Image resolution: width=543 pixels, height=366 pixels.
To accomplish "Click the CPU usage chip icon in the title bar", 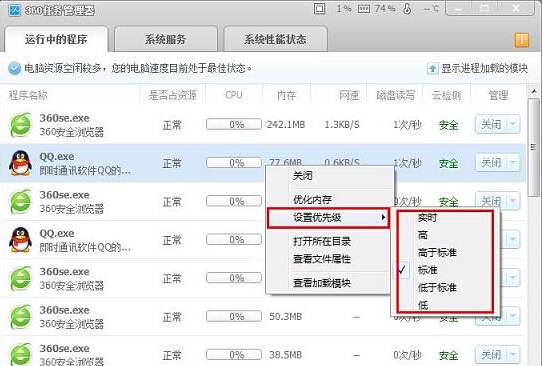I will click(319, 9).
